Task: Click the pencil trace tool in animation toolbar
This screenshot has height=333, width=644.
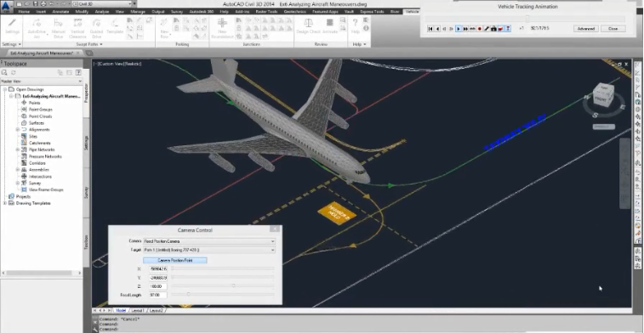Action: coord(487,29)
